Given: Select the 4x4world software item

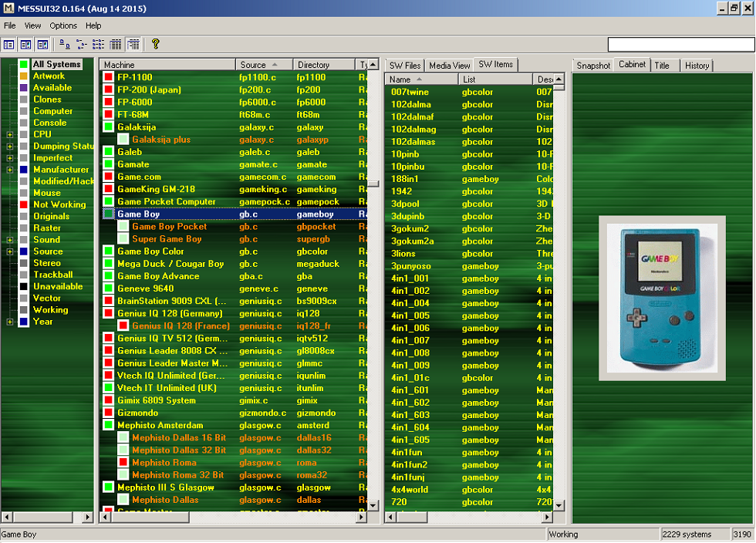Looking at the screenshot, I should point(410,490).
